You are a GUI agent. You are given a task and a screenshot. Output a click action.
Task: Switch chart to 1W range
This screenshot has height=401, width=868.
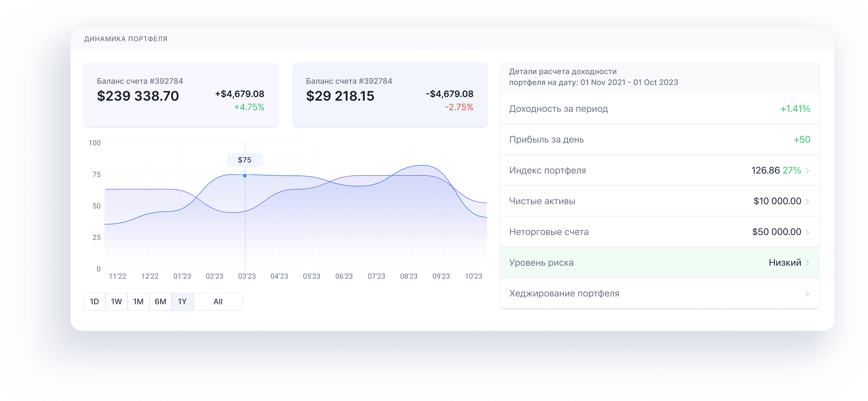point(116,302)
